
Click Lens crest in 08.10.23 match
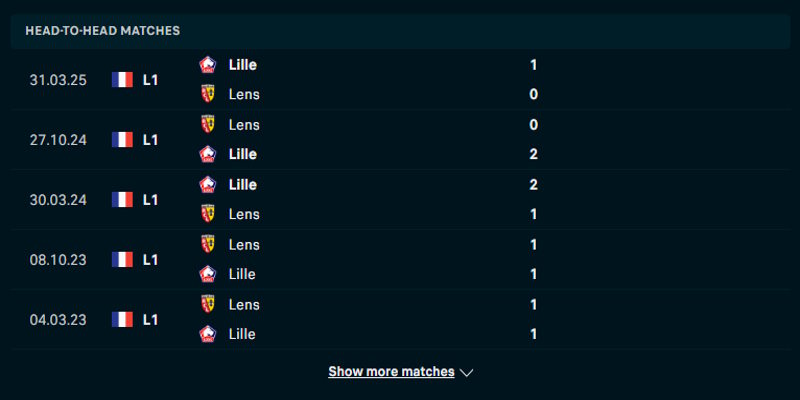[x=208, y=244]
